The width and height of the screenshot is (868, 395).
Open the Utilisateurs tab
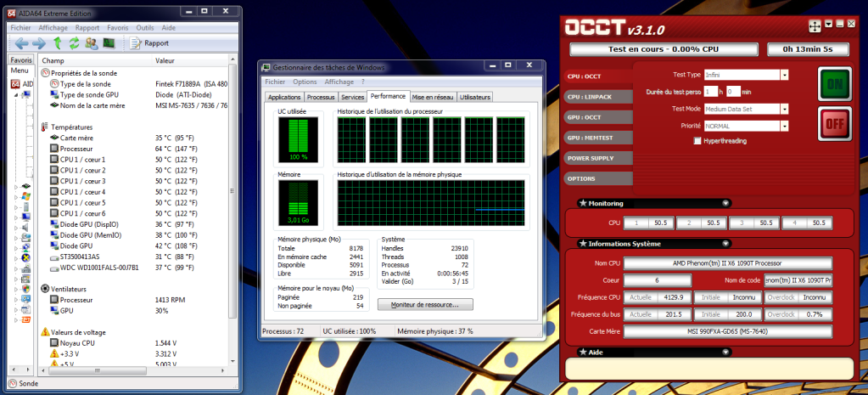[x=475, y=97]
